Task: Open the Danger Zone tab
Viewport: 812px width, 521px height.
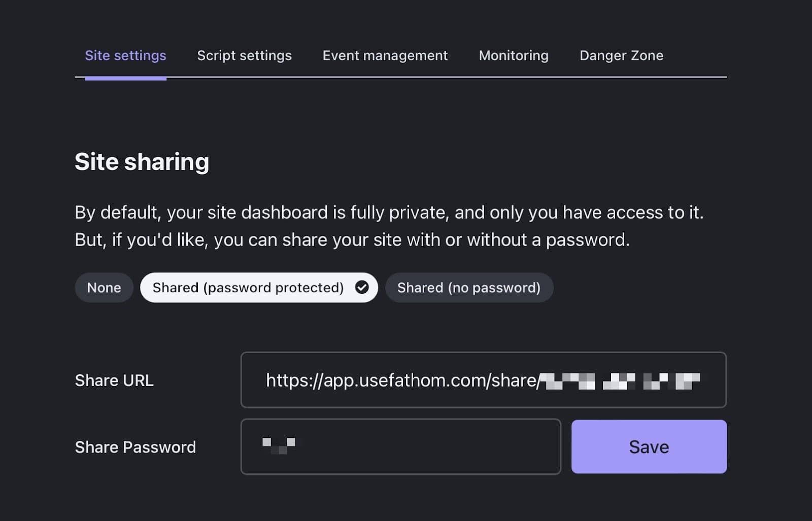Action: [621, 55]
